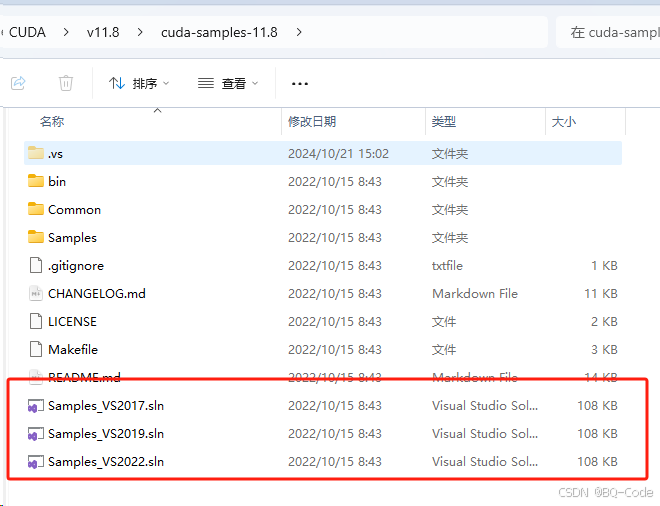Click the modified date of Samples_VS2019.sln
Image resolution: width=660 pixels, height=506 pixels.
point(335,434)
